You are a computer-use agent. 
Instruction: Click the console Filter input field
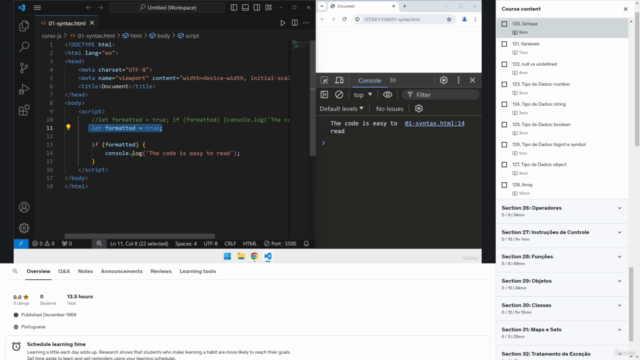click(440, 95)
